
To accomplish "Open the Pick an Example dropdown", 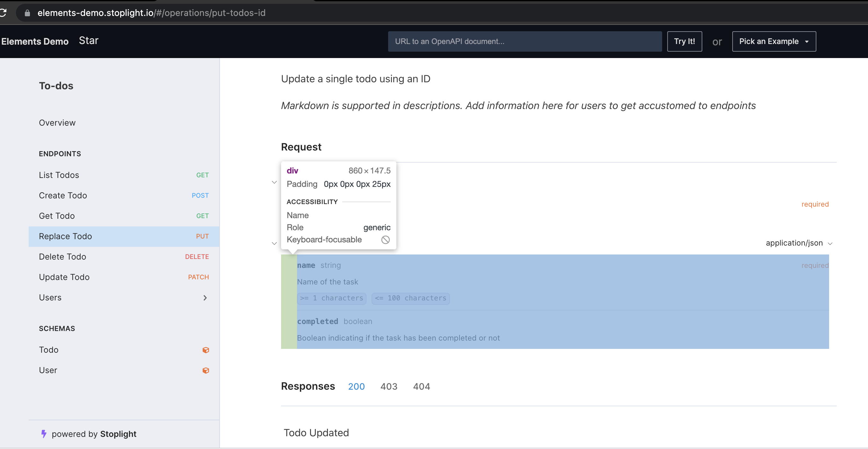I will coord(774,41).
